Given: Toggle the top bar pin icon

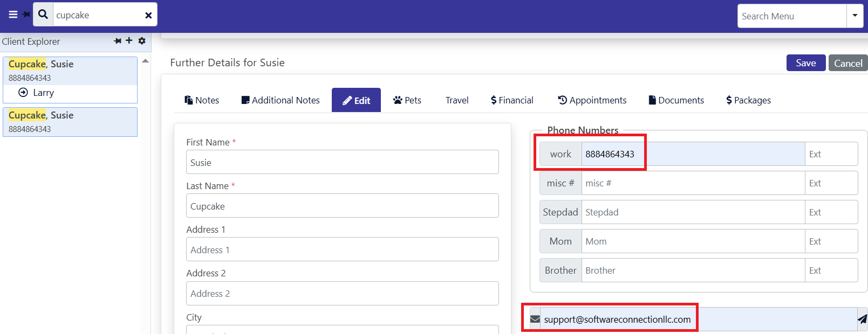Looking at the screenshot, I should coord(26,15).
